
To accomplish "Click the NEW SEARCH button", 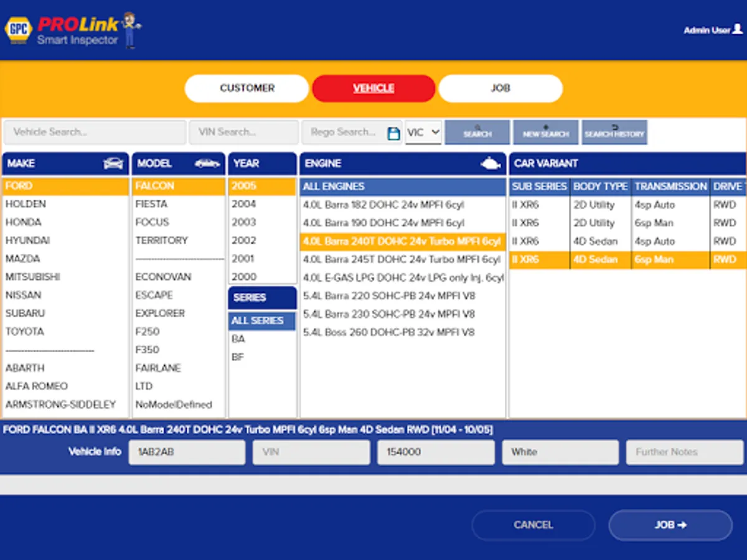I will 546,133.
